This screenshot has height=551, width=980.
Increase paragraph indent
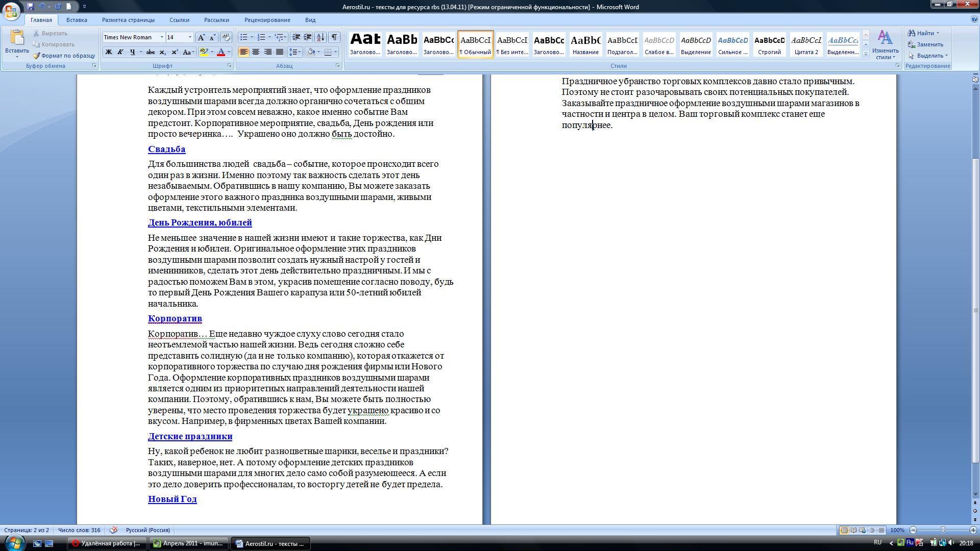coord(307,37)
